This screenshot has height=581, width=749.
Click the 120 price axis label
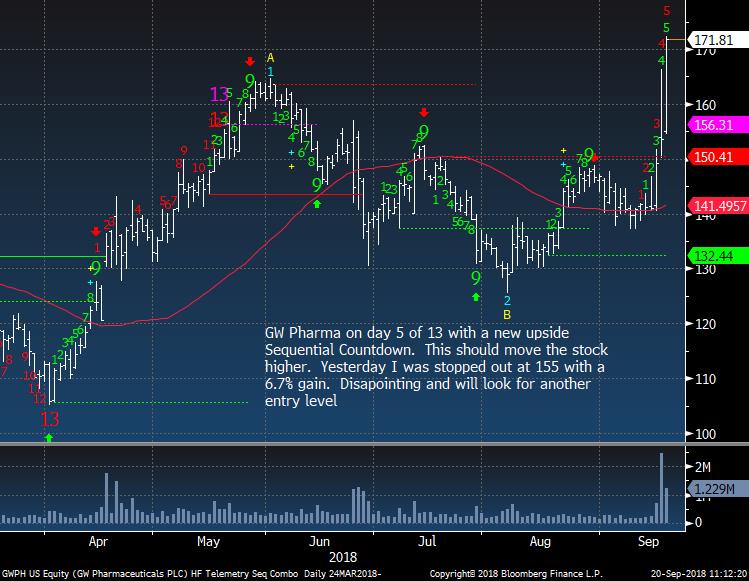[705, 324]
